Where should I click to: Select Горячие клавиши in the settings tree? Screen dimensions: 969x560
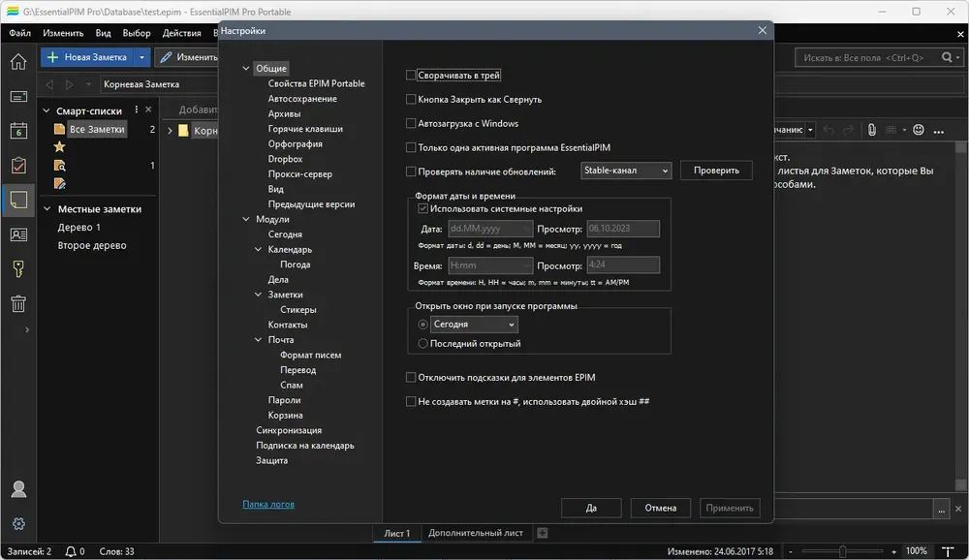pos(305,129)
